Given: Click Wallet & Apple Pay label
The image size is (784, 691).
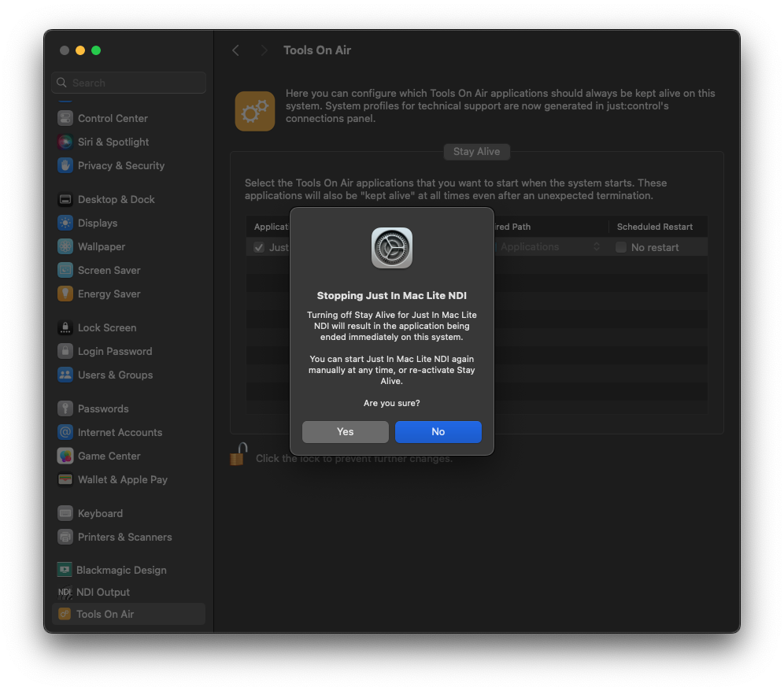Looking at the screenshot, I should point(123,479).
